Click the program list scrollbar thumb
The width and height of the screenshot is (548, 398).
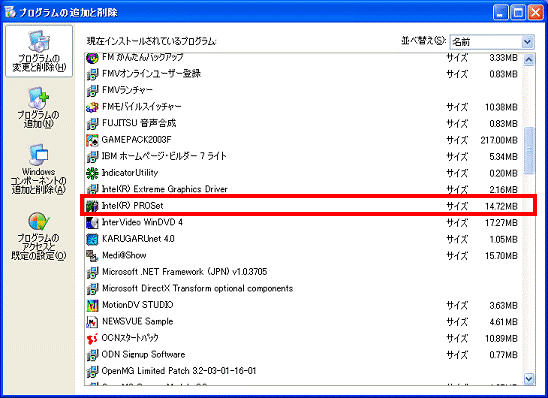(x=529, y=150)
